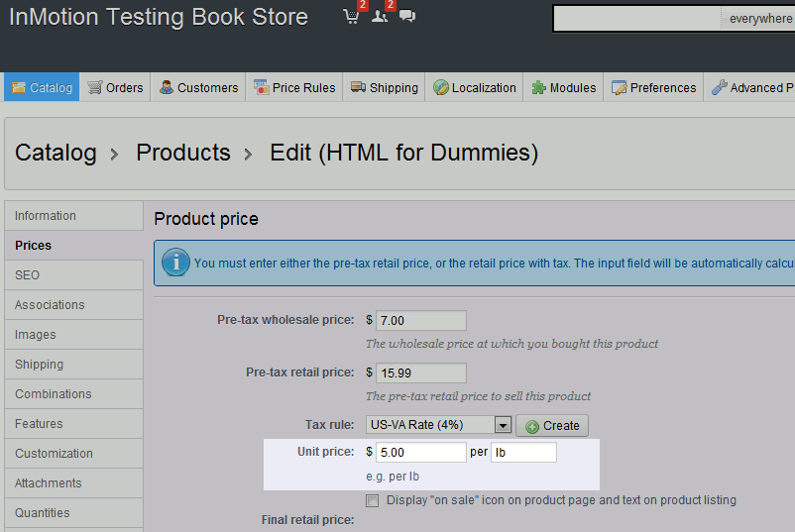Viewport: 795px width, 532px height.
Task: Click the Pre-tax wholesale price field
Action: 420,320
